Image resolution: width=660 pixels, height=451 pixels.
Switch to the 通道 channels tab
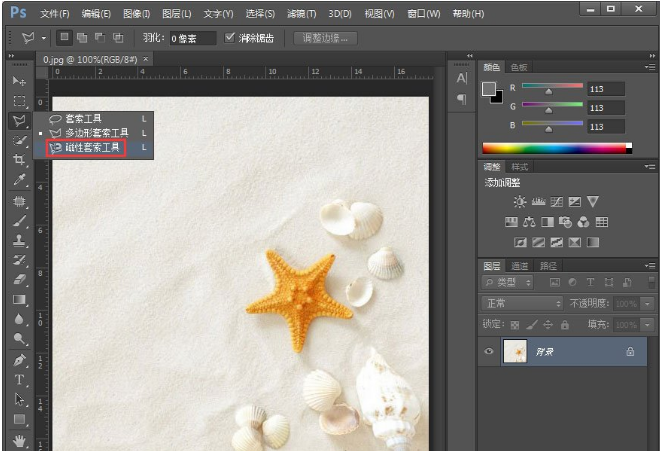[x=520, y=266]
